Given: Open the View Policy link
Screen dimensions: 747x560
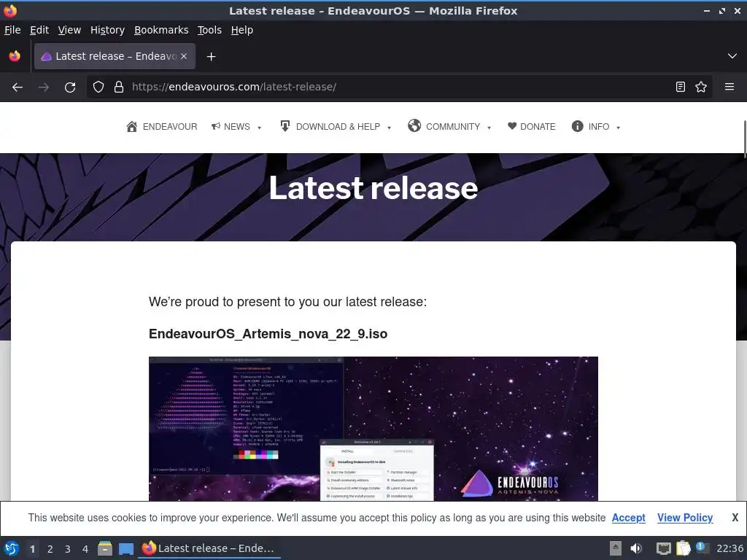Looking at the screenshot, I should [x=685, y=518].
